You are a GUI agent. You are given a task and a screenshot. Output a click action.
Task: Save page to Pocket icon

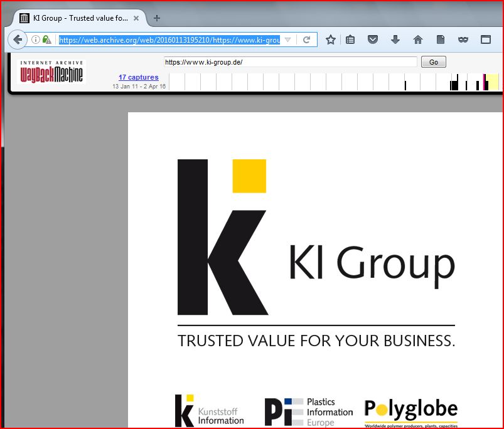[x=373, y=40]
